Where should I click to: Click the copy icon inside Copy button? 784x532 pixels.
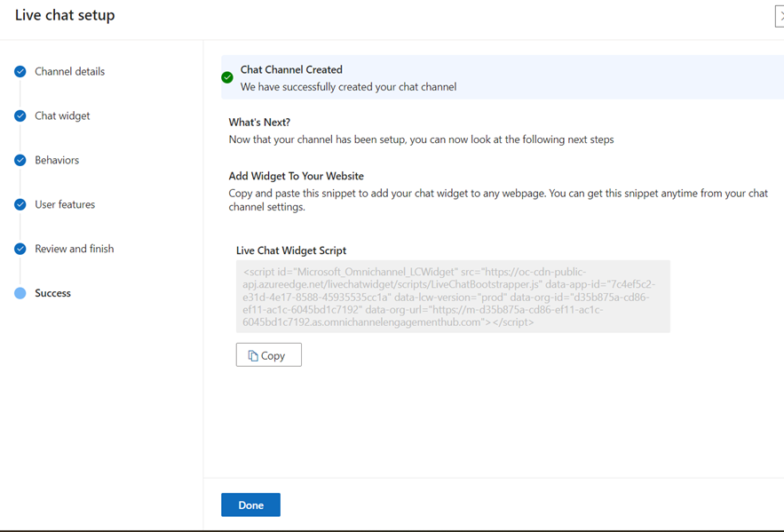pyautogui.click(x=253, y=355)
